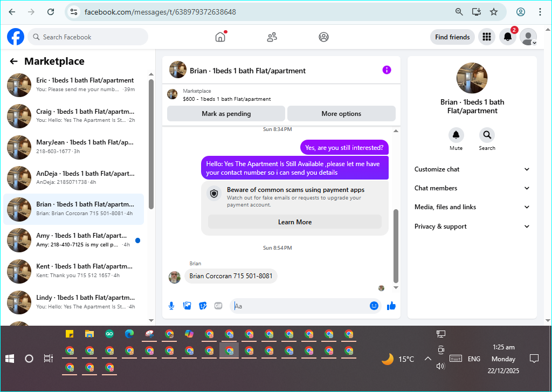Open the conversation with Craig

click(73, 116)
